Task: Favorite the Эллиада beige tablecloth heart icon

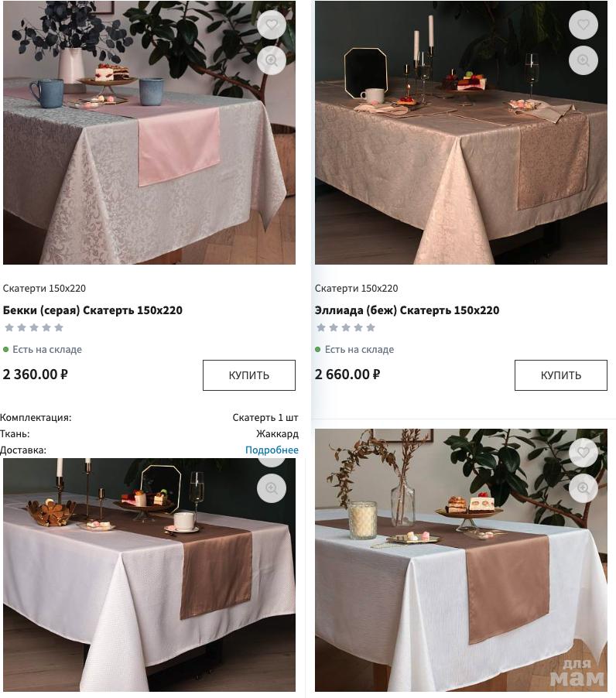Action: coord(583,25)
